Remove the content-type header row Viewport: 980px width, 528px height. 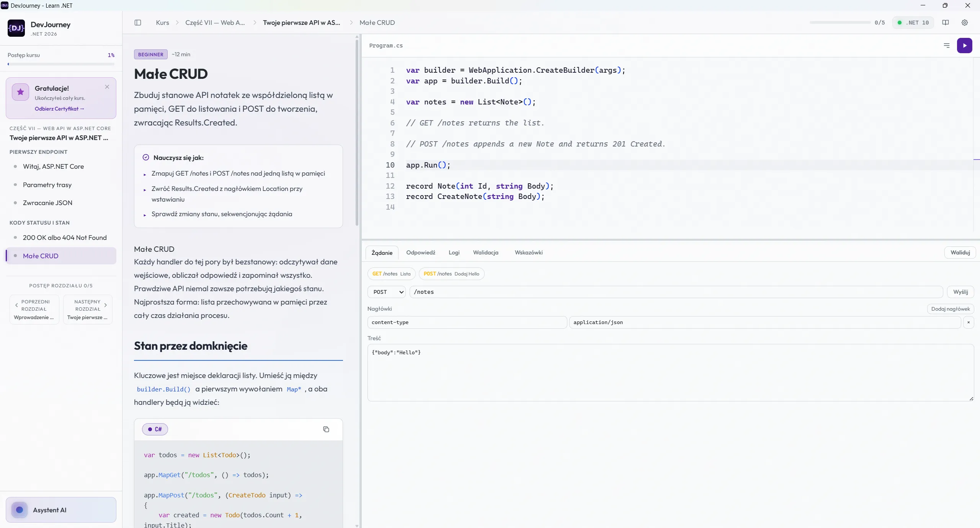coord(969,323)
